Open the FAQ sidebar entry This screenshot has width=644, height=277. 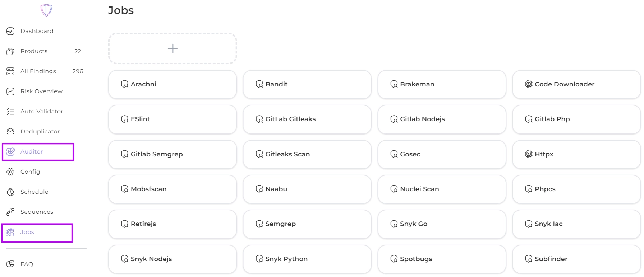pos(27,264)
